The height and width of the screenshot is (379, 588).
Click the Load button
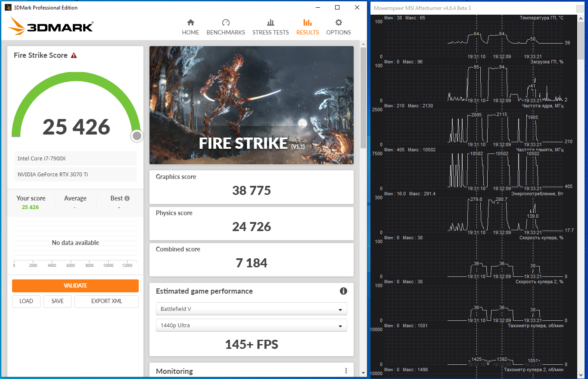pyautogui.click(x=26, y=301)
